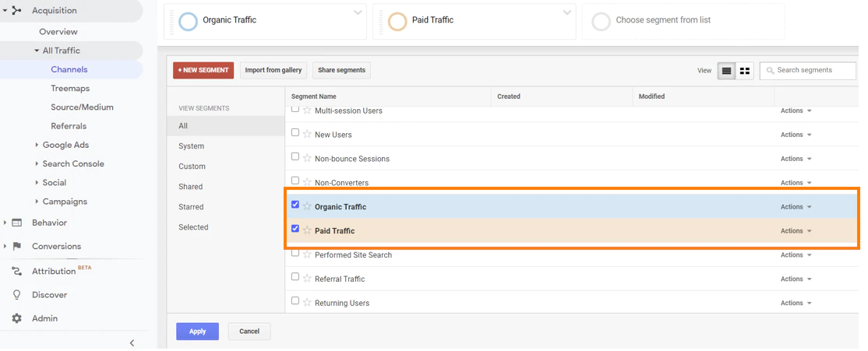Open Actions menu for Paid Traffic row
Viewport: 868px width, 351px height.
tap(796, 230)
